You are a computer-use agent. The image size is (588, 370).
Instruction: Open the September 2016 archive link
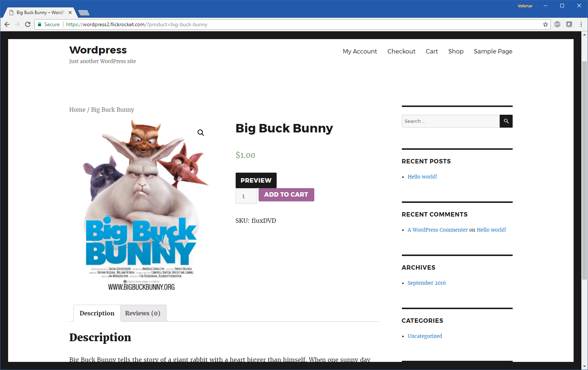pyautogui.click(x=426, y=283)
